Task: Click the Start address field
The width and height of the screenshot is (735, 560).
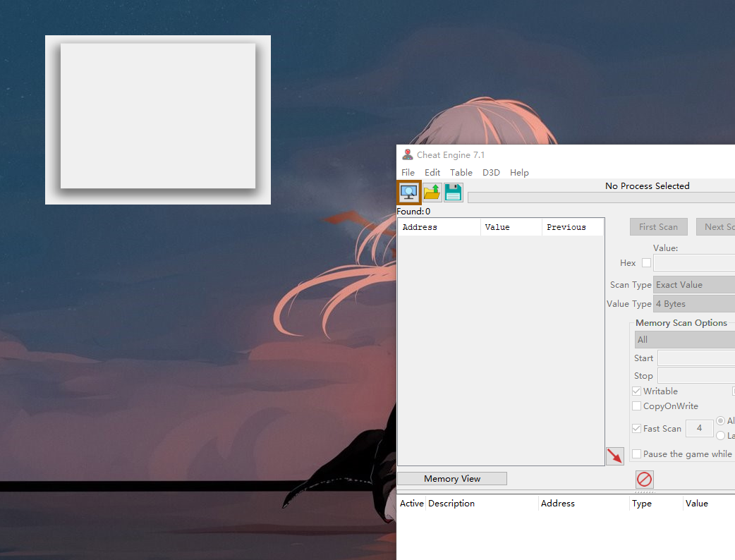Action: click(696, 358)
